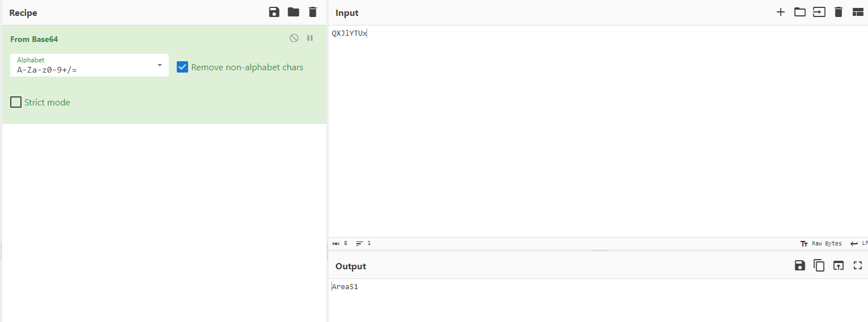The image size is (868, 322).
Task: Open a file as input
Action: pyautogui.click(x=819, y=12)
